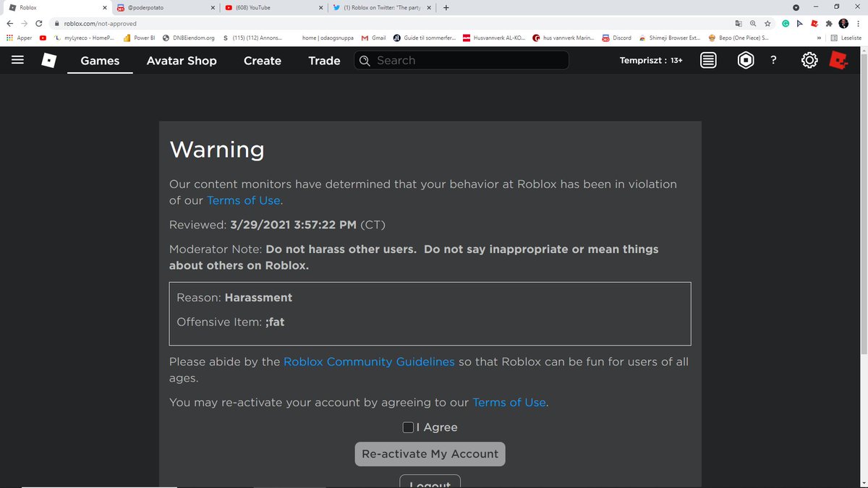Open the Gmail bookmark
This screenshot has width=868, height=488.
[374, 38]
